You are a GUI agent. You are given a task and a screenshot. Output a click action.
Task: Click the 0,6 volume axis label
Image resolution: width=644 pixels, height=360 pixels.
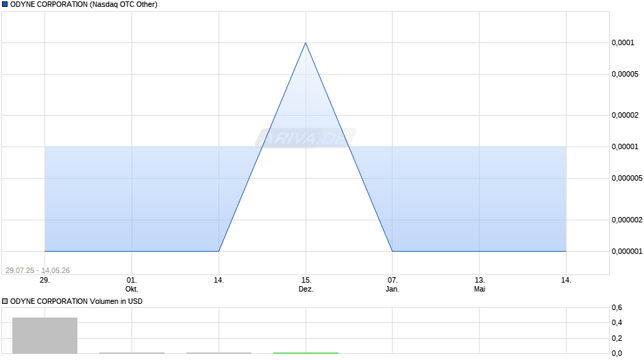pyautogui.click(x=617, y=307)
